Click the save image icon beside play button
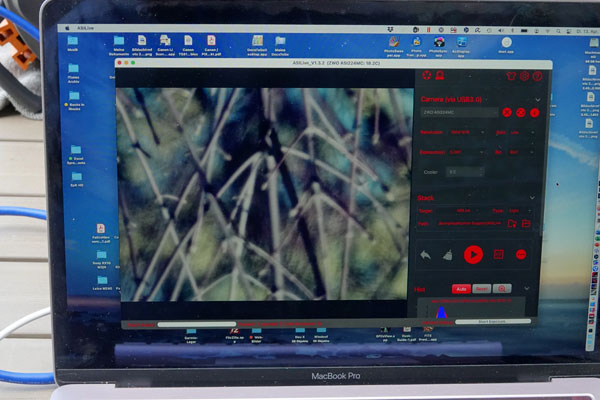This screenshot has height=400, width=600. pyautogui.click(x=498, y=255)
